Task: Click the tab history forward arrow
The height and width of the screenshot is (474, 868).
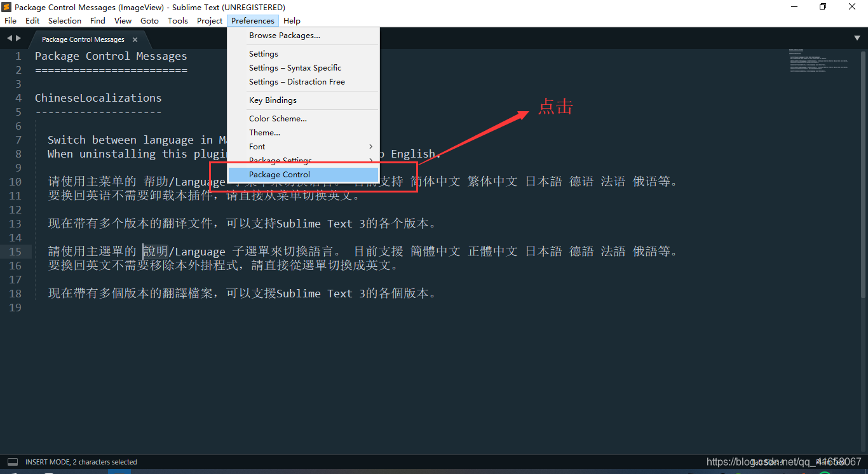Action: [18, 38]
